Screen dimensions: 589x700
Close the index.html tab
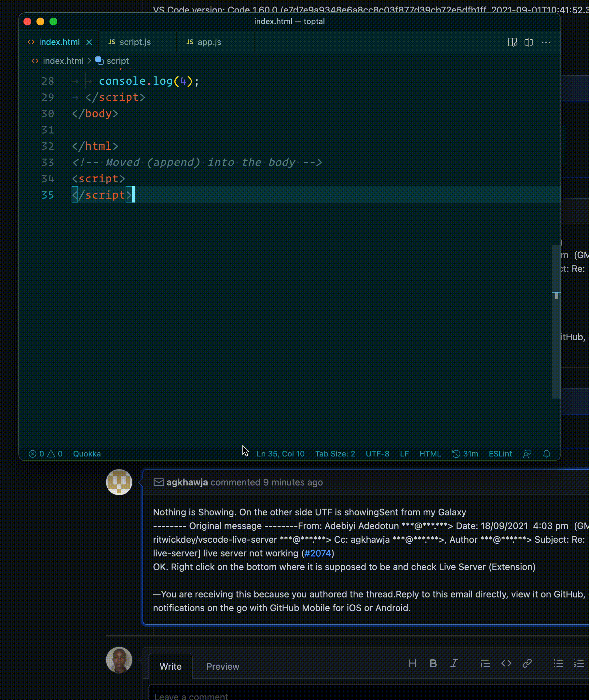[89, 42]
